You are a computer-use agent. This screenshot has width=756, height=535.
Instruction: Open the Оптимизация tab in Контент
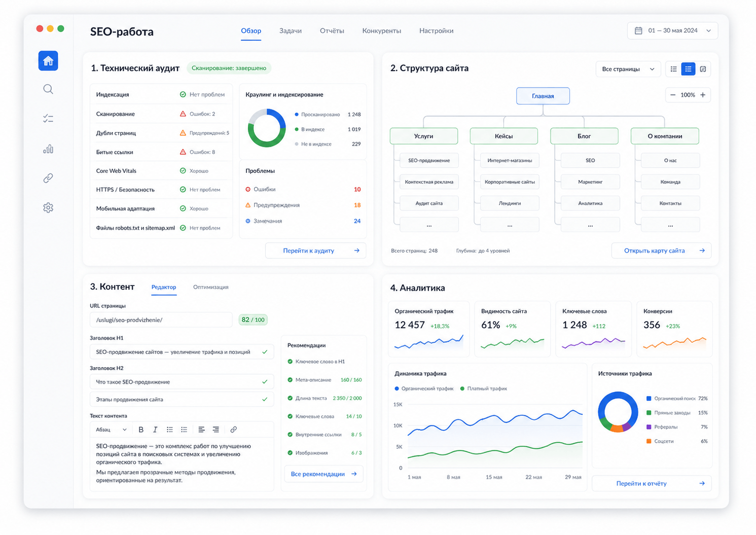211,287
